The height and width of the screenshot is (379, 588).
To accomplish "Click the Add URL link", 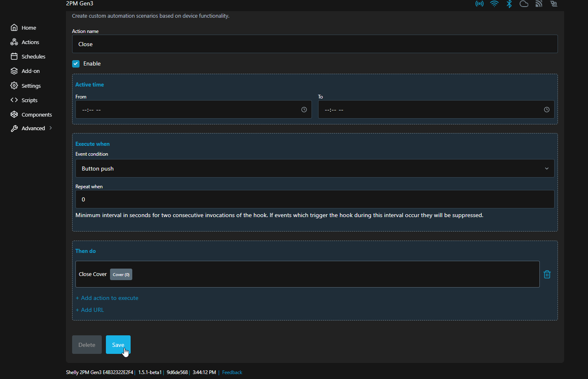I will [x=90, y=310].
